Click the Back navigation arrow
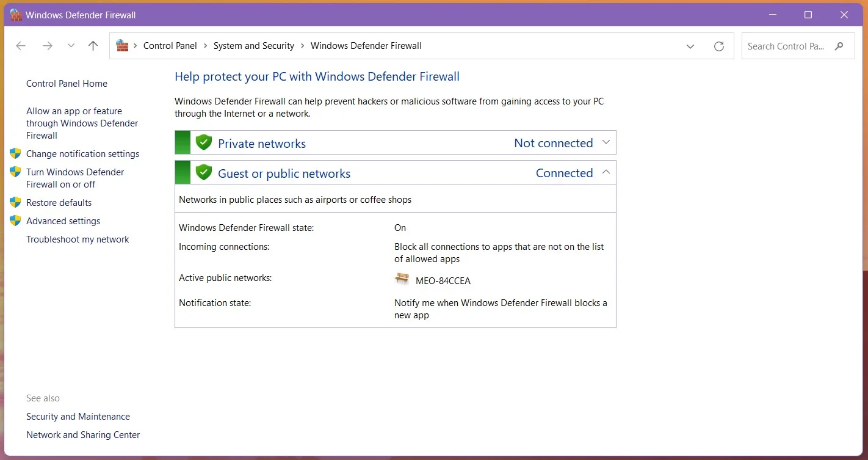Viewport: 868px width, 460px height. coord(21,46)
